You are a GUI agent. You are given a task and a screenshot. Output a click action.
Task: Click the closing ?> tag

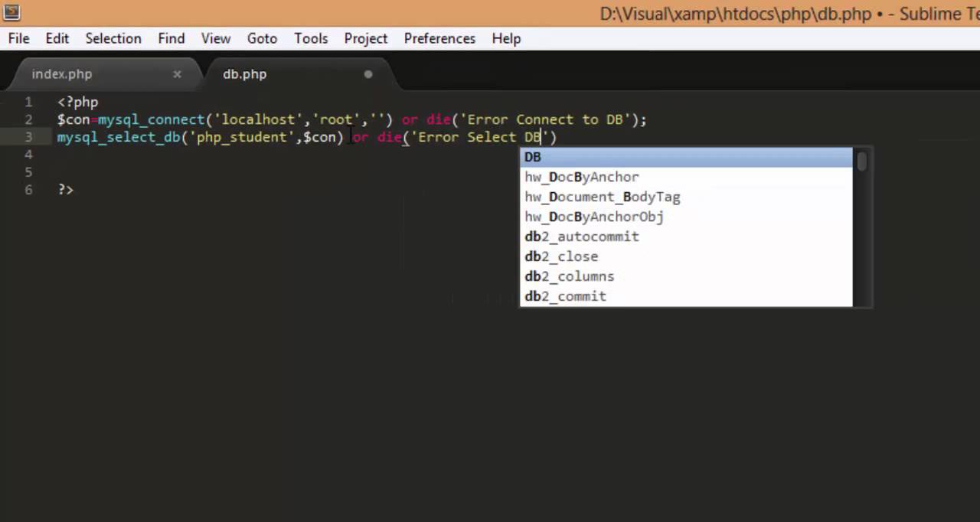click(x=66, y=190)
